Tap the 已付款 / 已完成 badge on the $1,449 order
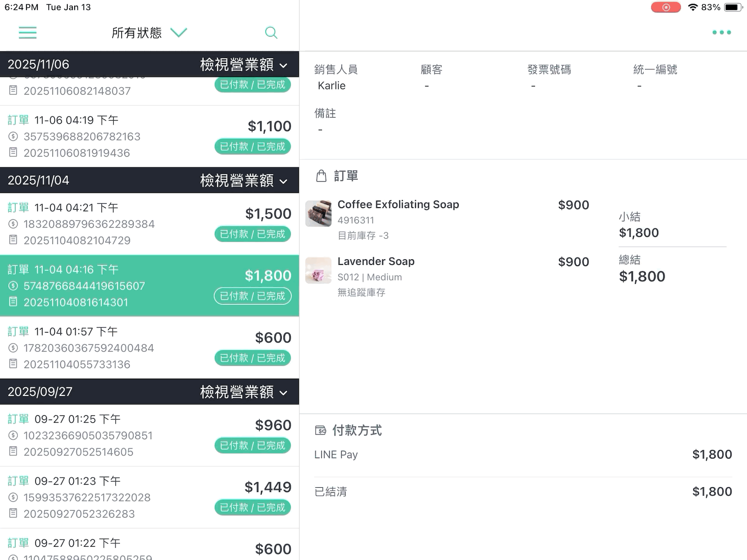 pyautogui.click(x=253, y=507)
